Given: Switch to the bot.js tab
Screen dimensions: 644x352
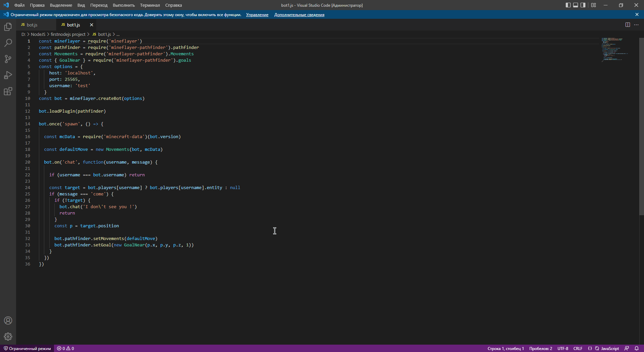Looking at the screenshot, I should click(x=32, y=24).
